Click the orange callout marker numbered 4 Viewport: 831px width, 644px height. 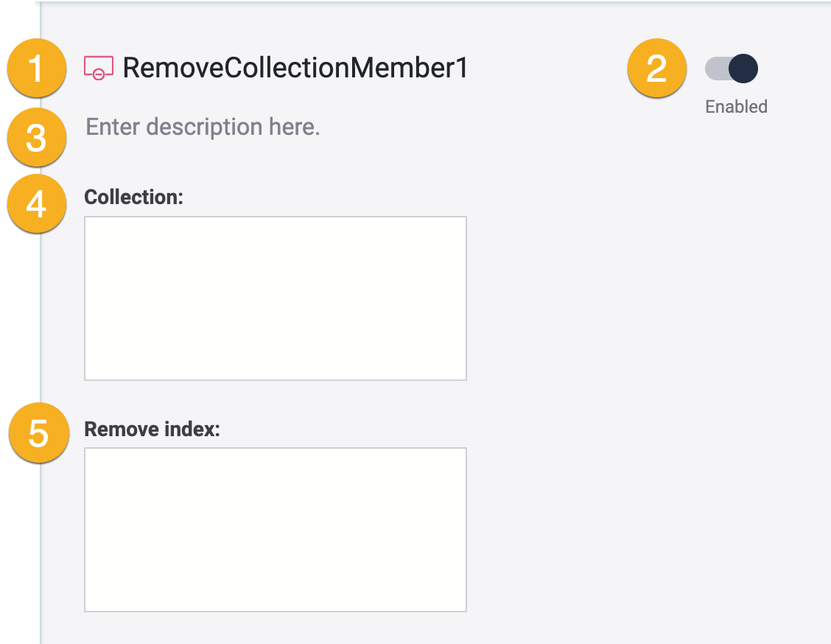click(x=36, y=204)
